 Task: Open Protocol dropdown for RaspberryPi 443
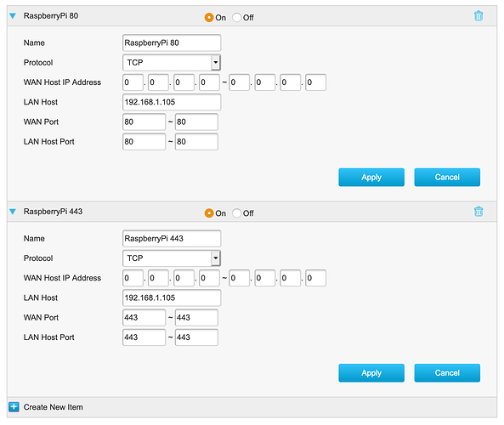[x=172, y=258]
